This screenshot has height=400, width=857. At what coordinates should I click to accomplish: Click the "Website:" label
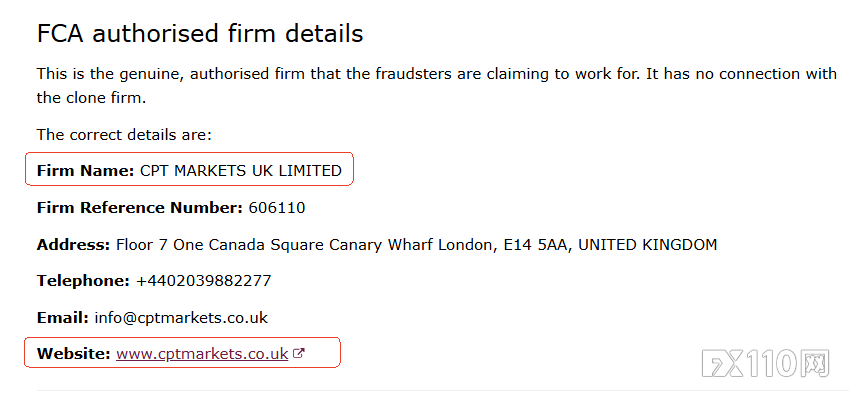(x=73, y=353)
